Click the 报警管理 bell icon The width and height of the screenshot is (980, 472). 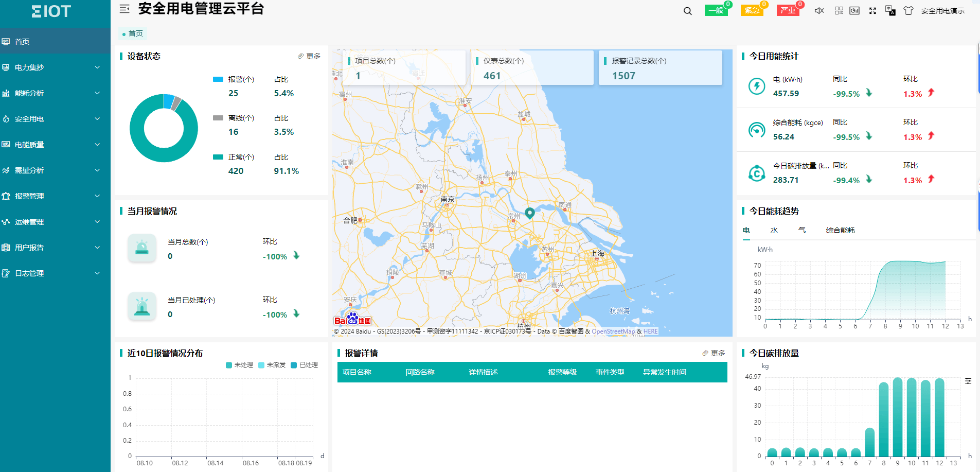[6, 196]
